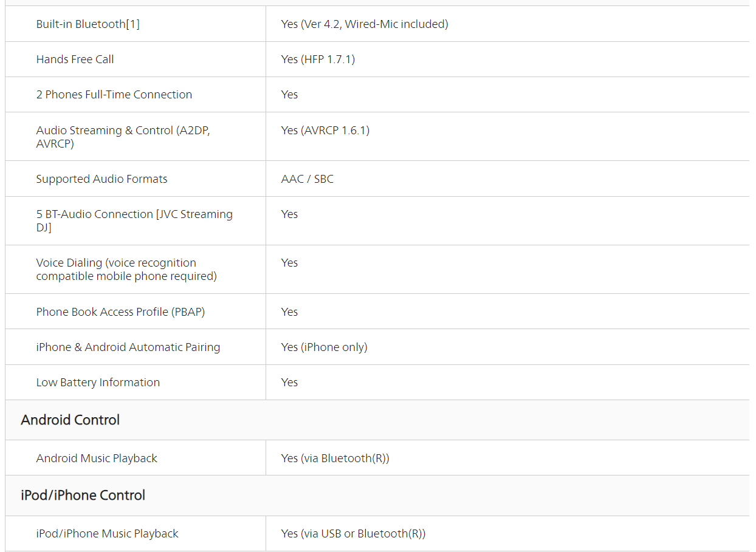Click the "Yes (via USB or Bluetooth(R))" value

point(353,534)
